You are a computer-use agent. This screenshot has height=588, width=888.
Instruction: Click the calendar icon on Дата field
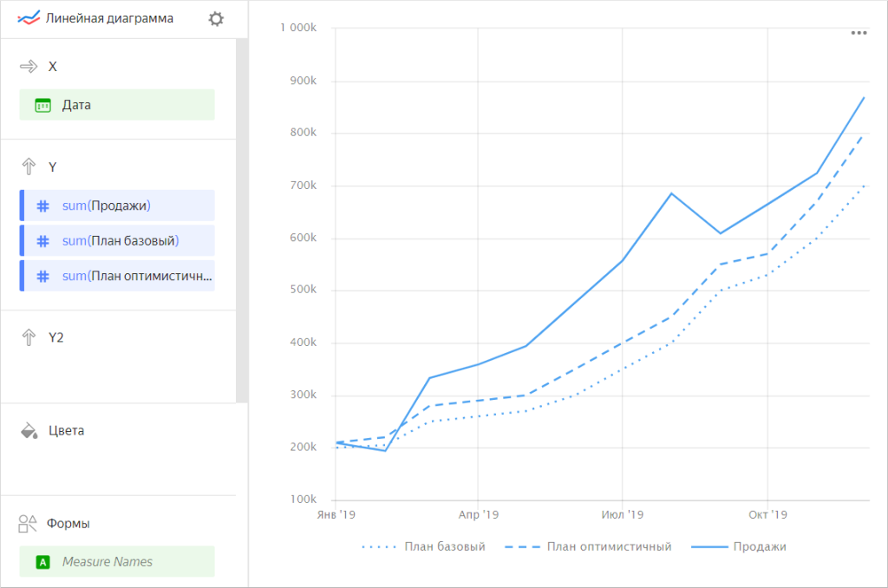pyautogui.click(x=42, y=105)
